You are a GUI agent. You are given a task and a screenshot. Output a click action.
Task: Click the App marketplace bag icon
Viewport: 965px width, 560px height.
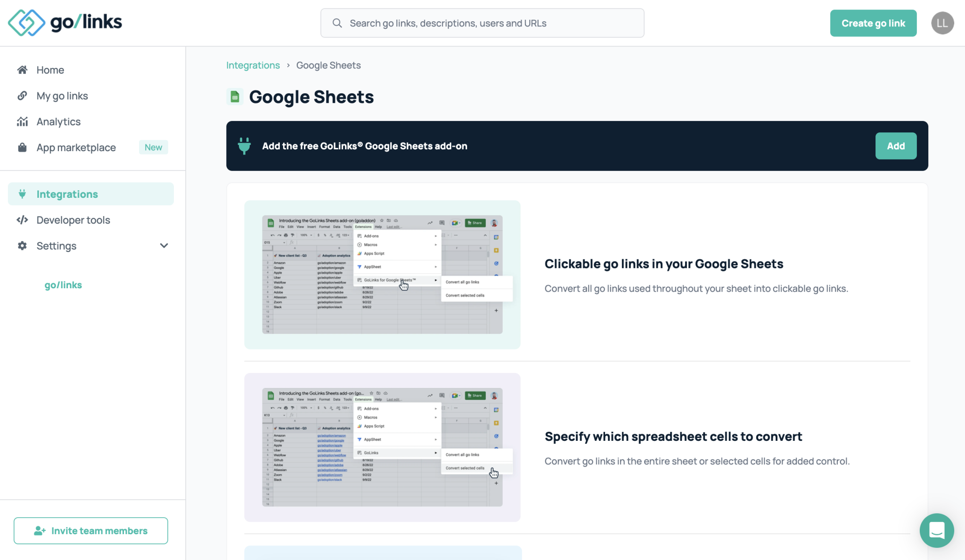(22, 147)
